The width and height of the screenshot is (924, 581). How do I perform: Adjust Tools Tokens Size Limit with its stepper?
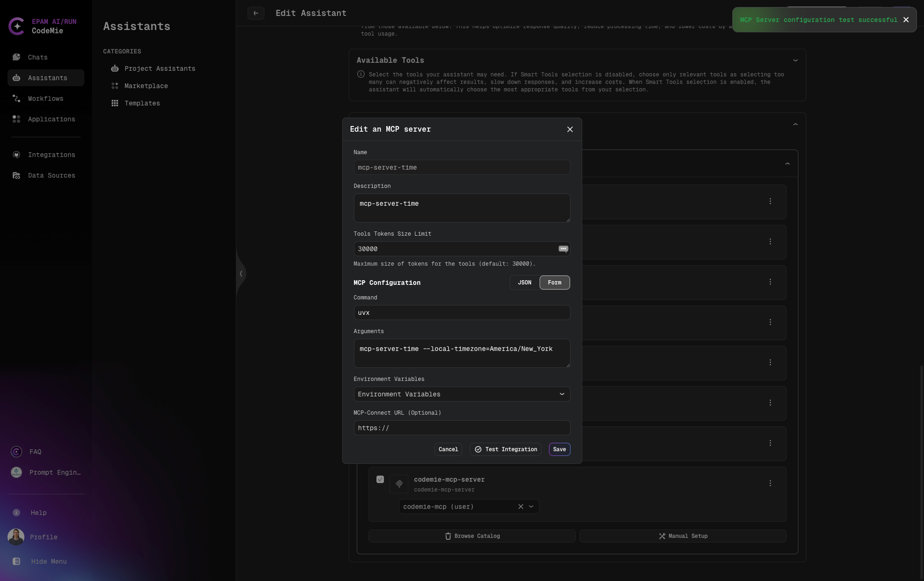(563, 249)
